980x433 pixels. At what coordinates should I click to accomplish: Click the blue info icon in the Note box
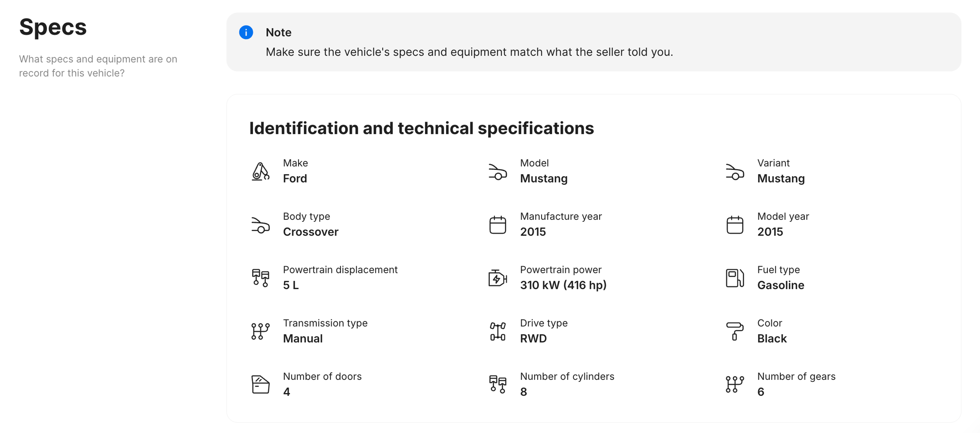246,33
